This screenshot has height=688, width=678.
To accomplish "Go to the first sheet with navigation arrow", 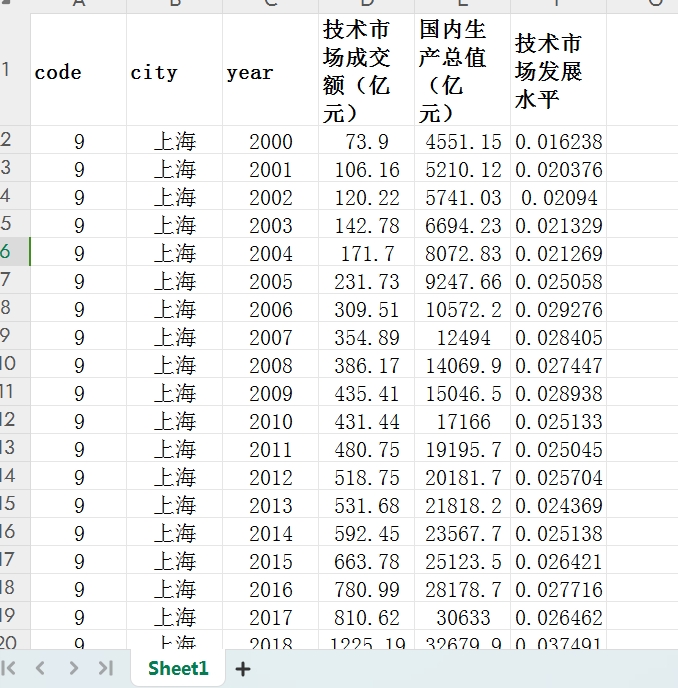I will pos(9,668).
